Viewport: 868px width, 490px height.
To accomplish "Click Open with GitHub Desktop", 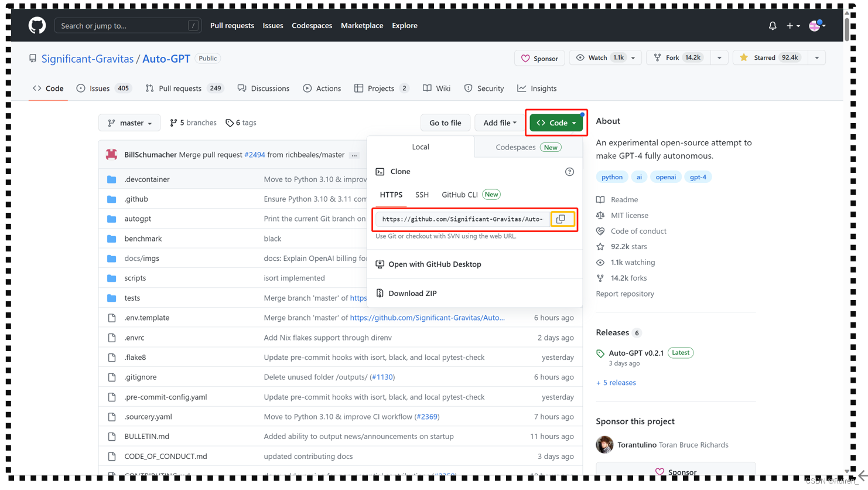I will click(x=435, y=264).
